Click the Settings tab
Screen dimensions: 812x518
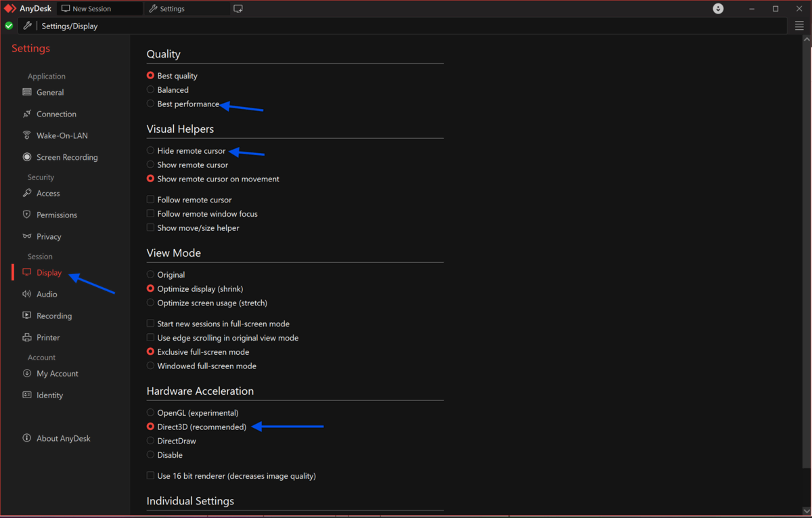[x=172, y=9]
